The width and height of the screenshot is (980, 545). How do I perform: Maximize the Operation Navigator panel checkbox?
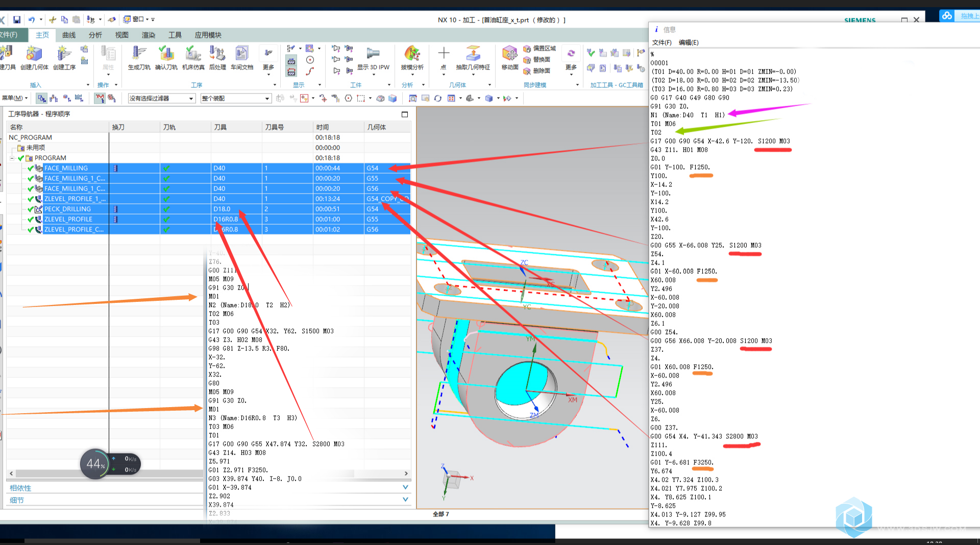[x=405, y=114]
